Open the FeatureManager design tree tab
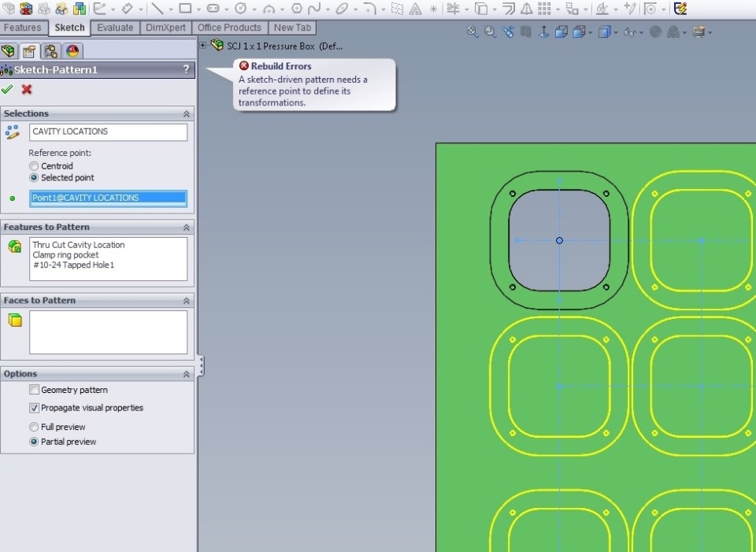This screenshot has width=756, height=552. pos(8,50)
